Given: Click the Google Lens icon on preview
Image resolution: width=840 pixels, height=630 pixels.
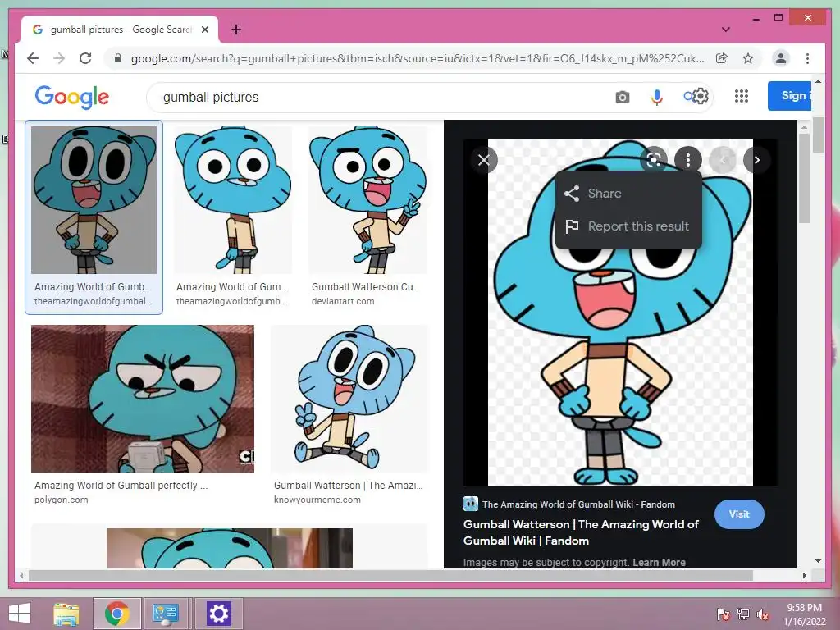Looking at the screenshot, I should click(x=654, y=160).
